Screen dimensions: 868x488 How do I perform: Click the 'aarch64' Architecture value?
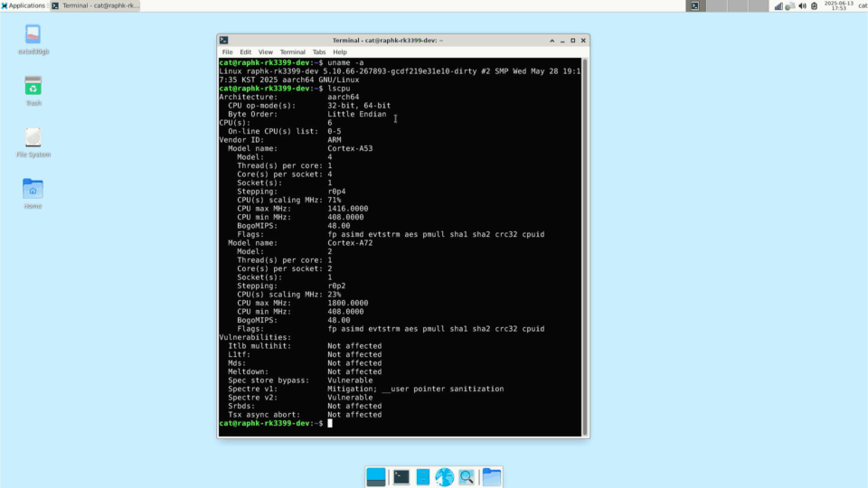[344, 97]
